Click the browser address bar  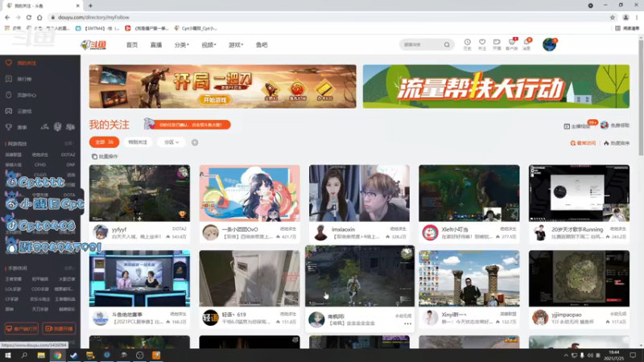pos(328,17)
